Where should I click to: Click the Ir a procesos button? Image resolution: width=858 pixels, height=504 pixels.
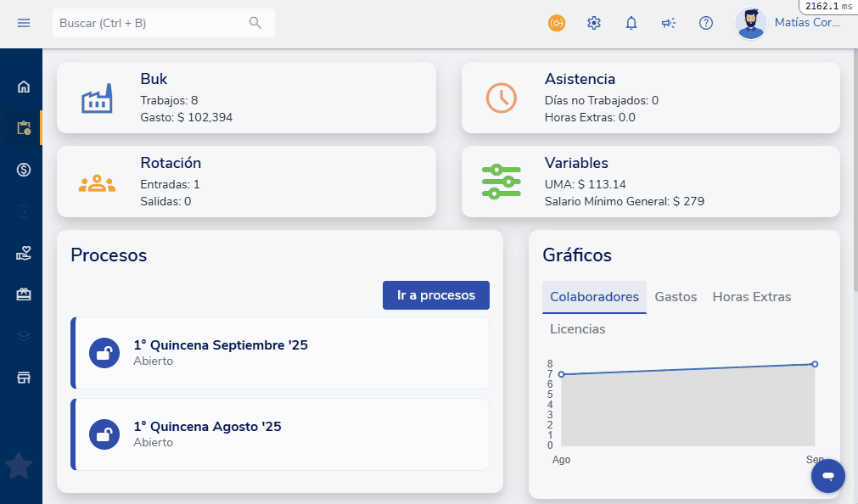[435, 294]
